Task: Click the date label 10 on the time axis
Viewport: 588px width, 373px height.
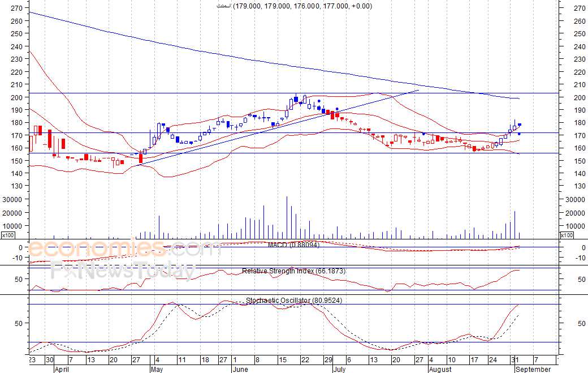Action: point(452,360)
